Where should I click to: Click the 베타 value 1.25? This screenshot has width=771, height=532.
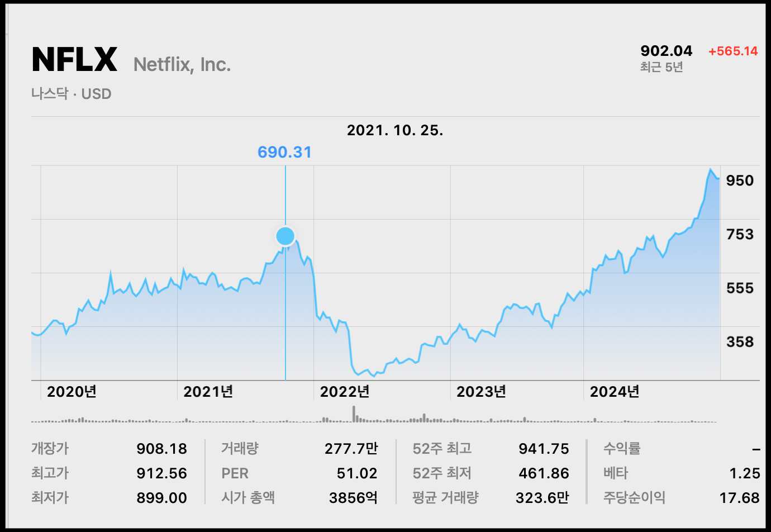(x=744, y=473)
